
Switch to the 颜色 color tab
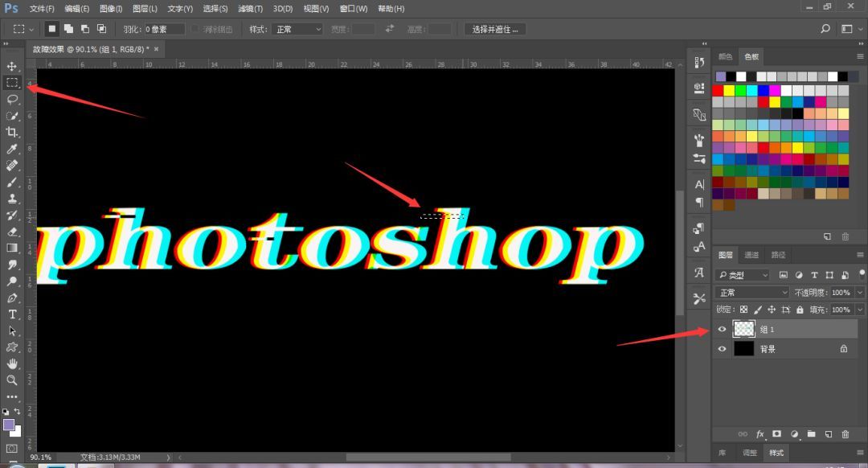[x=725, y=56]
